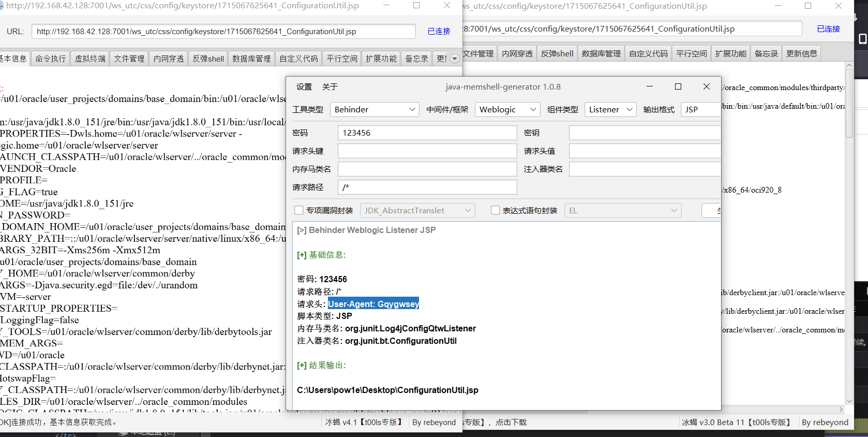Click the output path C:\Users\pow1e\Desktop\ConfigurationUtil.jsp
The height and width of the screenshot is (437, 868).
tap(387, 390)
